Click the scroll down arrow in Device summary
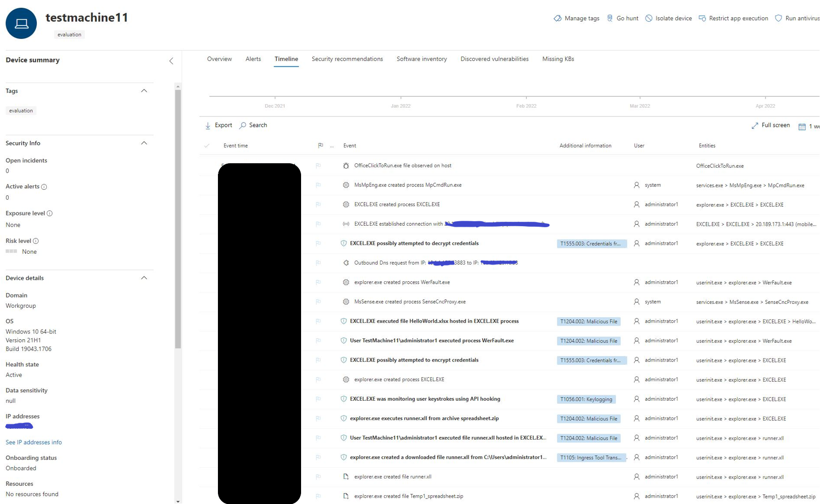This screenshot has height=504, width=825. (178, 501)
